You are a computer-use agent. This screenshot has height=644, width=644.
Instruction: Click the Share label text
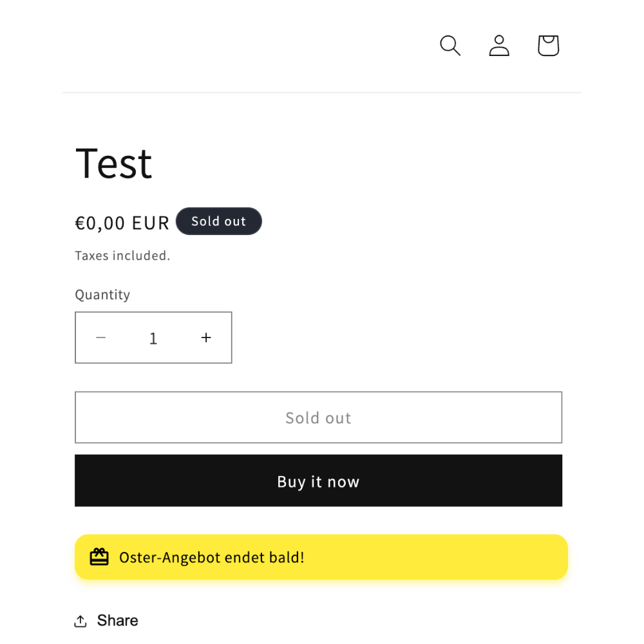117,621
